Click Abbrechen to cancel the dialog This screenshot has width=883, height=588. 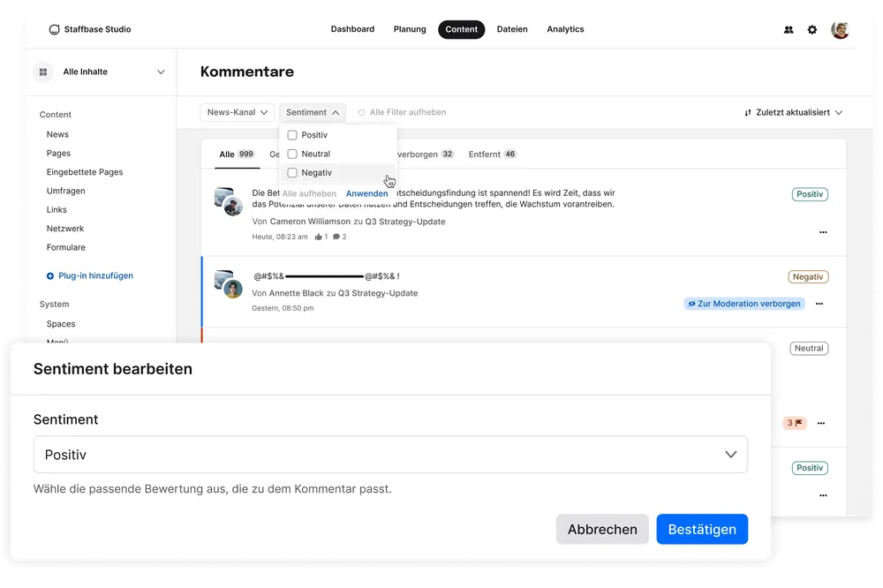602,529
